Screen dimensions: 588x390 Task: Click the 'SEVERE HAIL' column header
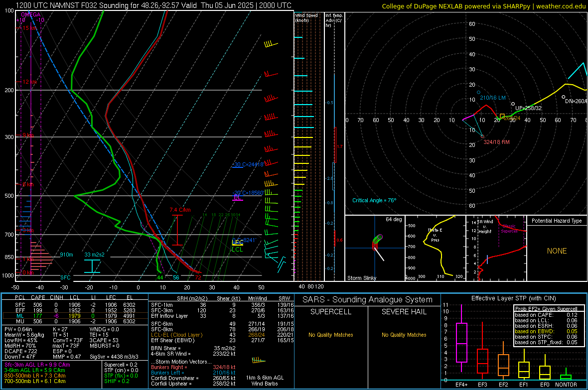click(x=404, y=312)
